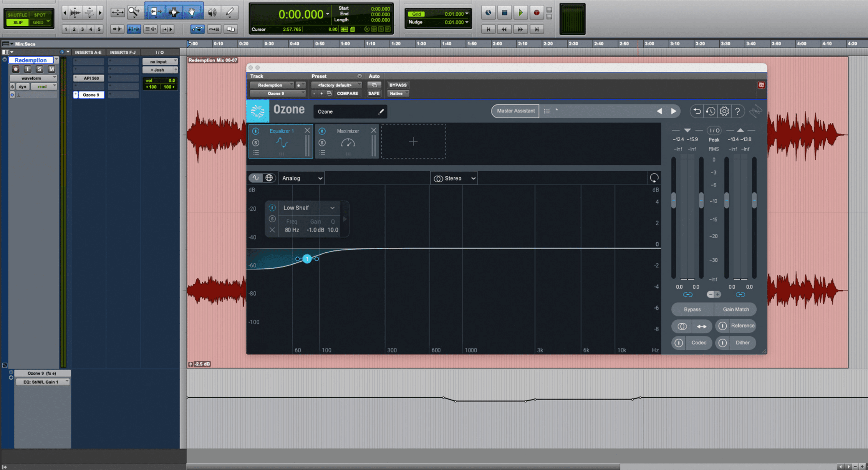Select the Grabber hand tool
This screenshot has width=868, height=470.
tap(192, 12)
